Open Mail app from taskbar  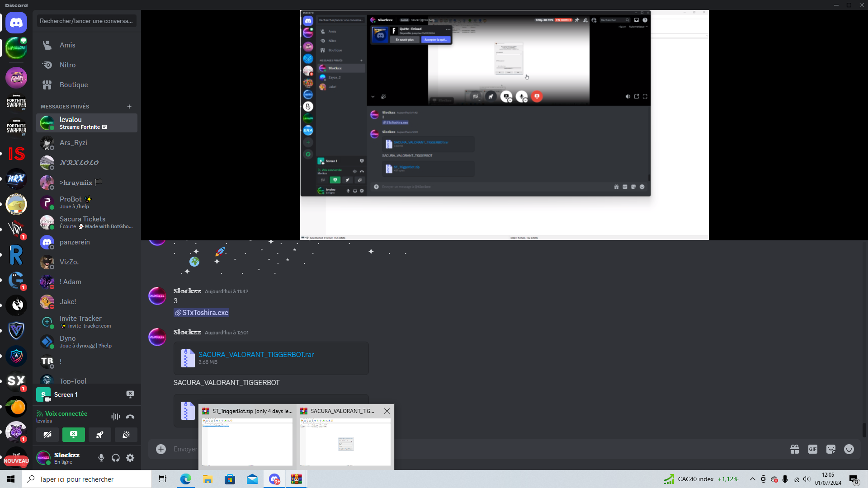point(252,479)
